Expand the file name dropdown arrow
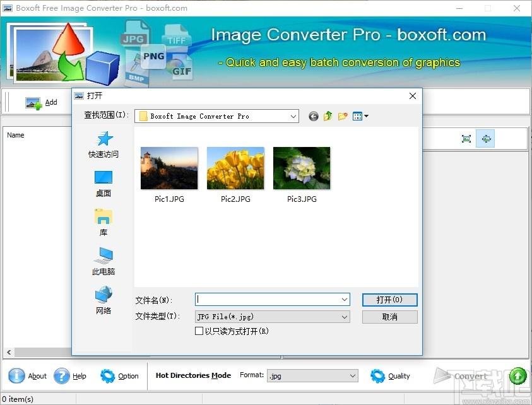Screen dimensions: 532x405 (x=345, y=300)
